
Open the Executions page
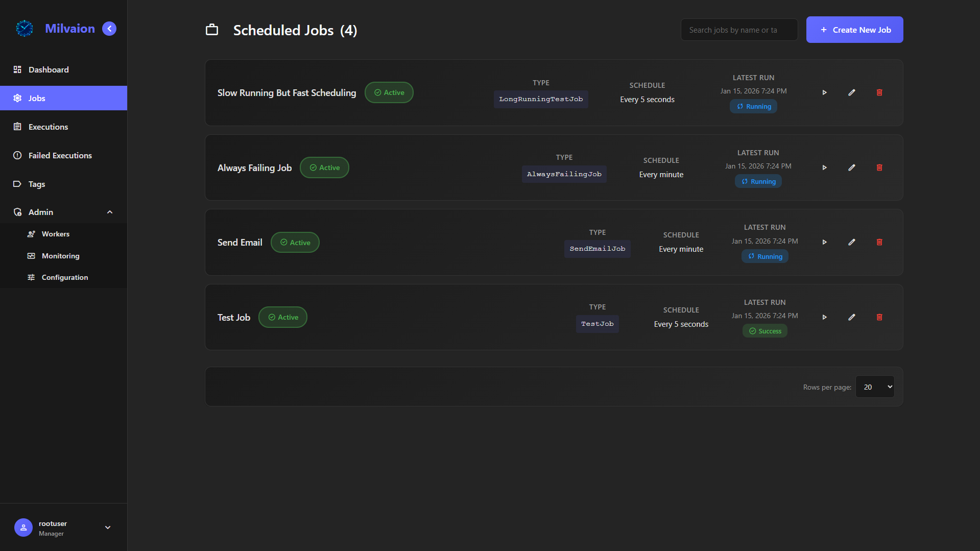pos(48,127)
